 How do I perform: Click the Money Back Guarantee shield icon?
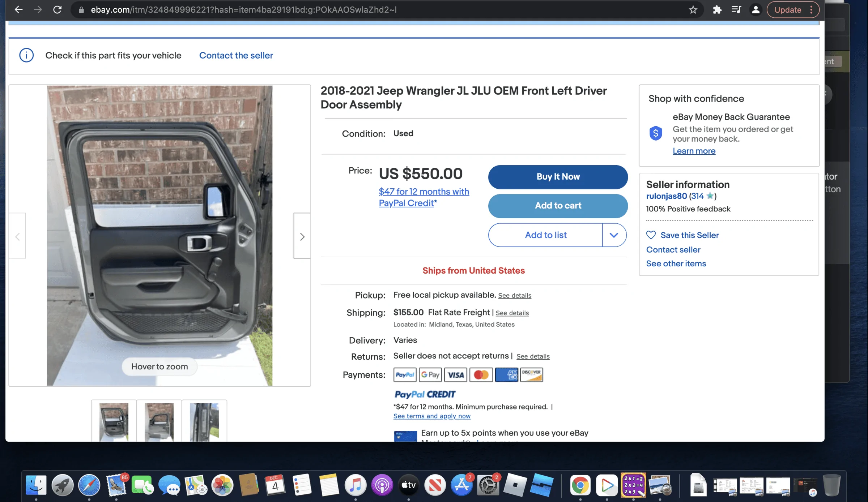[655, 133]
